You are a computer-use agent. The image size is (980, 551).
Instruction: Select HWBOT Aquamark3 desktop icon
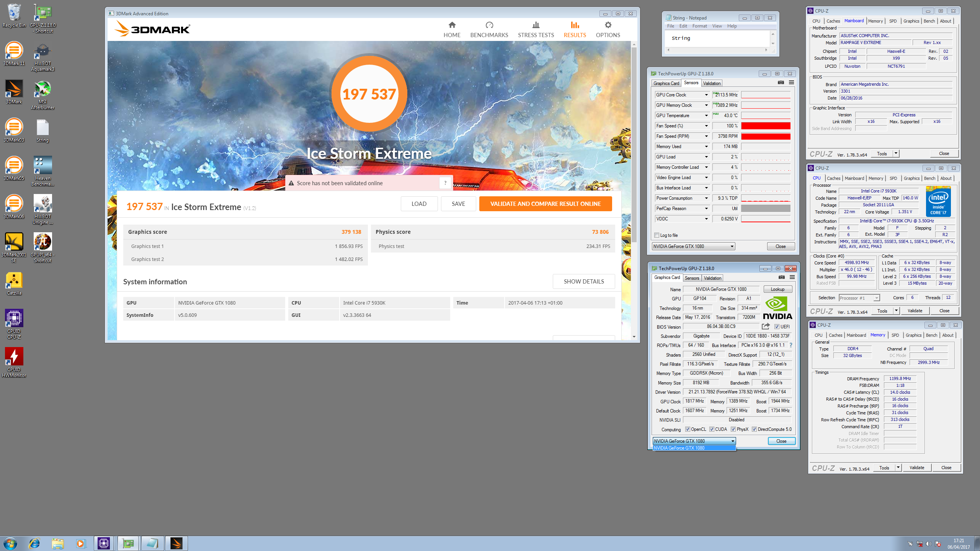pyautogui.click(x=42, y=57)
